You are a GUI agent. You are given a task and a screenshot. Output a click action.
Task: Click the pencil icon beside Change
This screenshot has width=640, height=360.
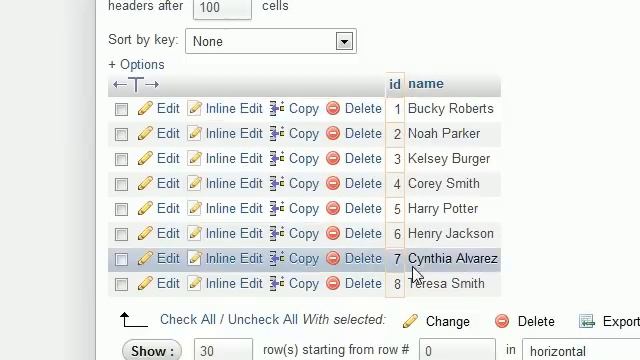(410, 321)
